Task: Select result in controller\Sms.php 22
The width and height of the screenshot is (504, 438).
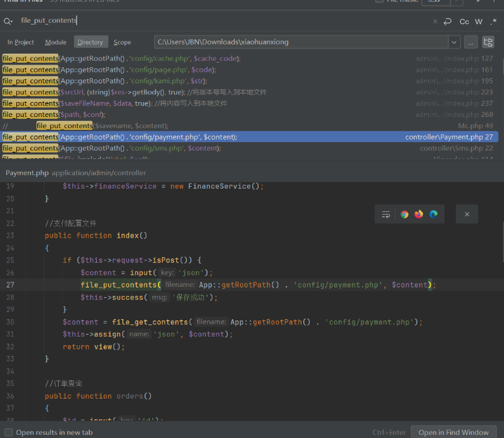Action: pyautogui.click(x=248, y=149)
